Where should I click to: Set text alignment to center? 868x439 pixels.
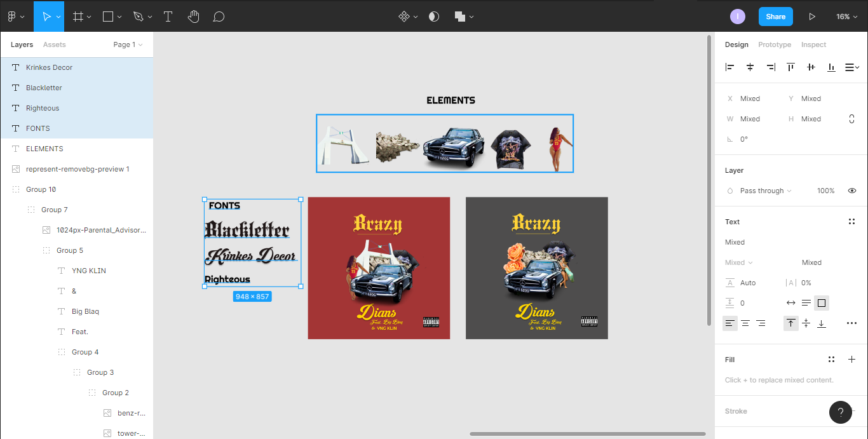(x=745, y=323)
